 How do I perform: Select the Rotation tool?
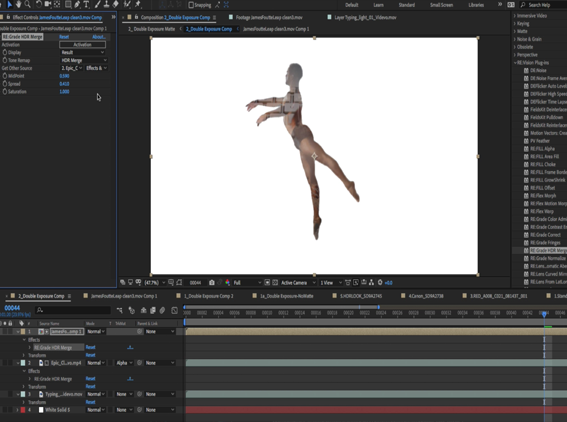click(39, 4)
